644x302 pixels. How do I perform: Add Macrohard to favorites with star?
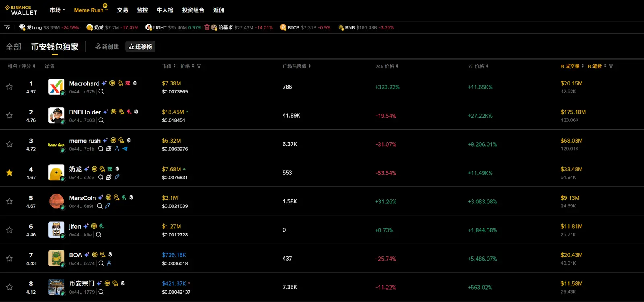(10, 87)
